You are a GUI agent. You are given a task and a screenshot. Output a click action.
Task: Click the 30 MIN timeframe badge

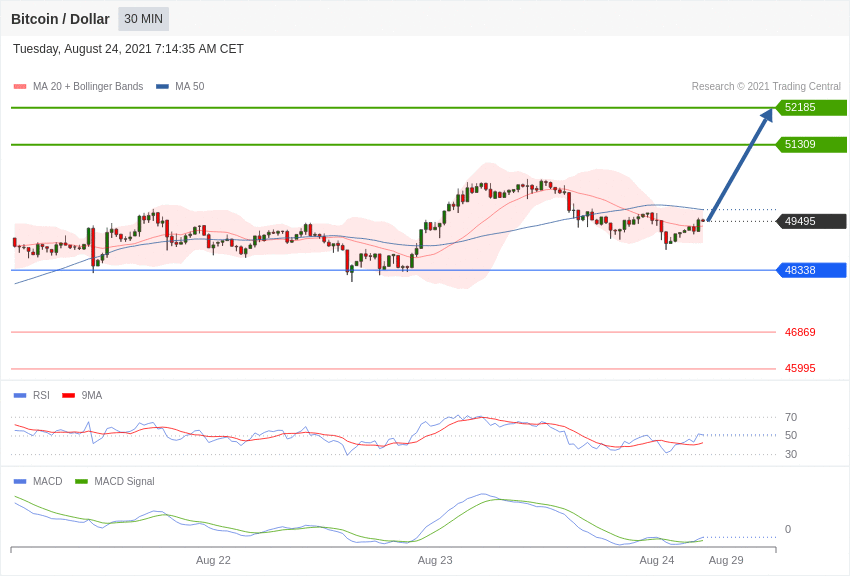(x=143, y=19)
